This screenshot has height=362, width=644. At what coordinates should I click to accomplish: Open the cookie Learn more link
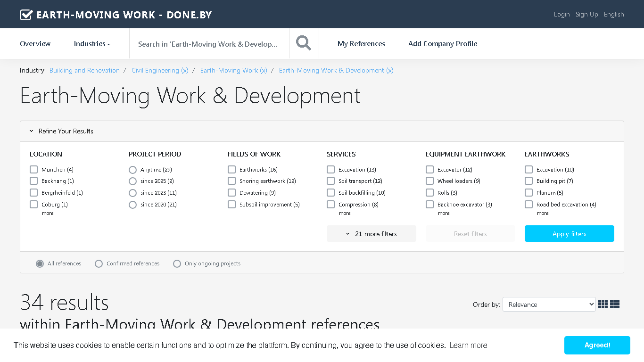click(x=468, y=345)
